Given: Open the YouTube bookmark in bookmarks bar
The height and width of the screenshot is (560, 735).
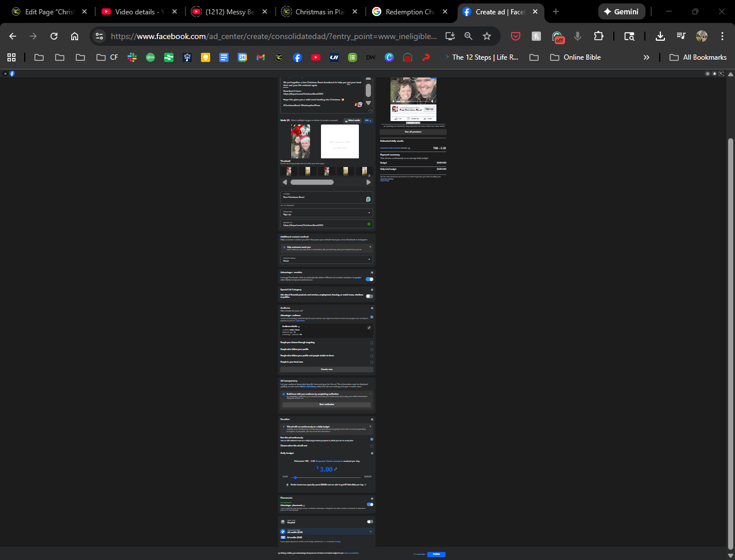Looking at the screenshot, I should (315, 57).
